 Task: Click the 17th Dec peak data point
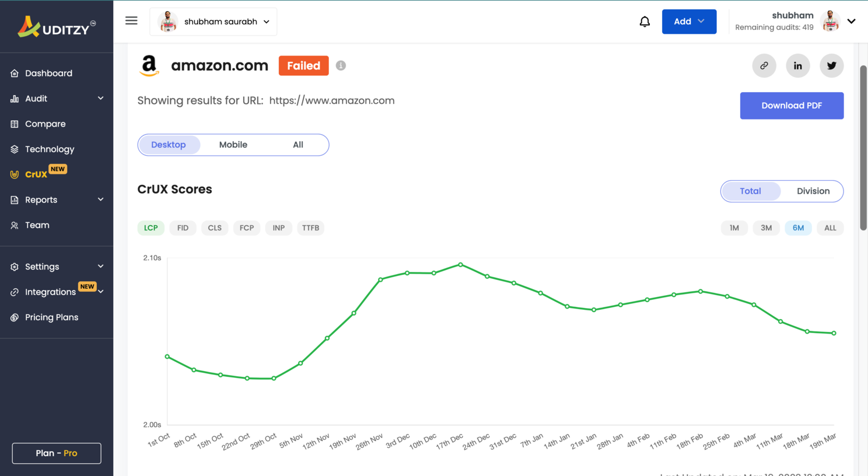pyautogui.click(x=461, y=265)
